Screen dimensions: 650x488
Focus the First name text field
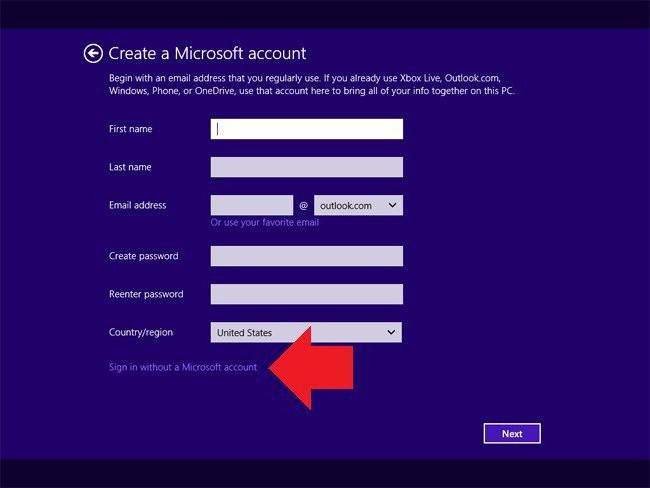coord(306,129)
